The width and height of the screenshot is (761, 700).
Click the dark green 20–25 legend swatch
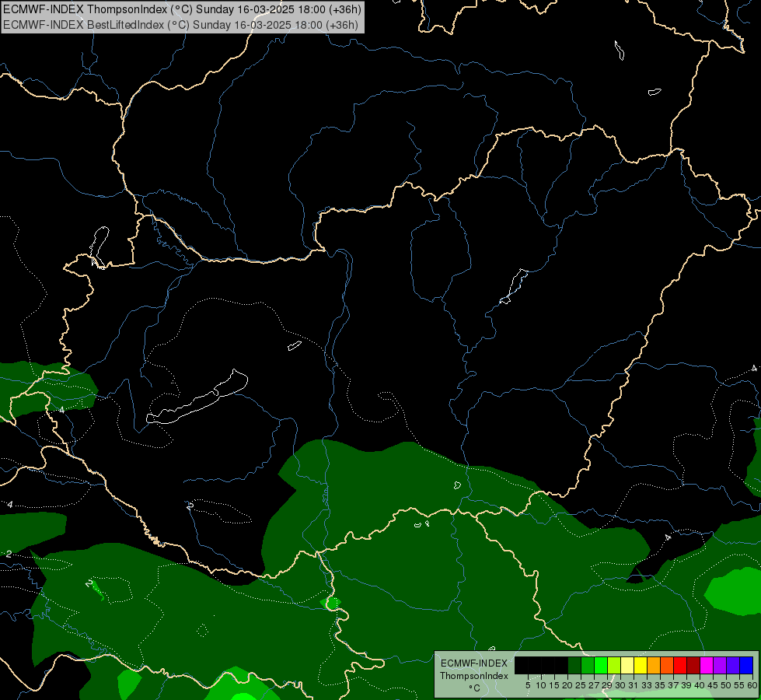[574, 665]
